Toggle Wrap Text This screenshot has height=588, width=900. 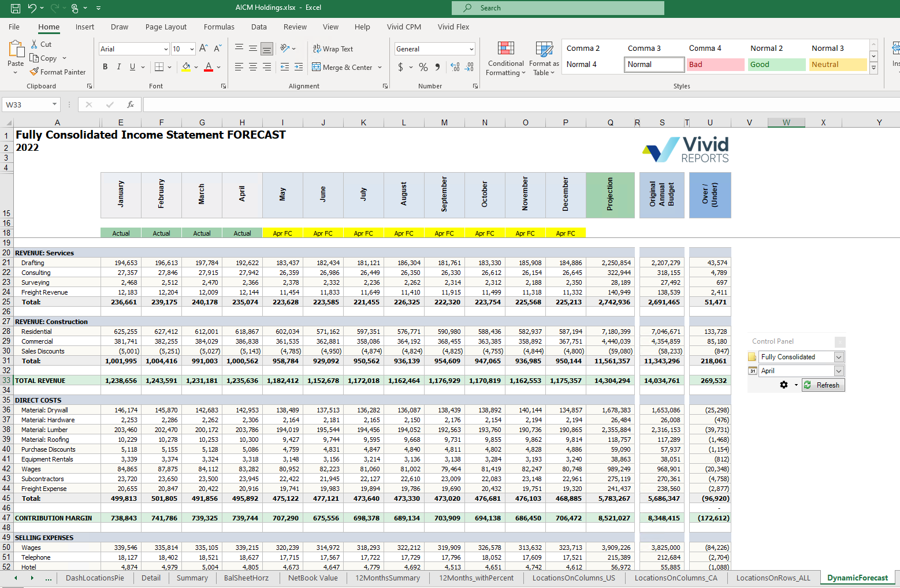point(333,49)
